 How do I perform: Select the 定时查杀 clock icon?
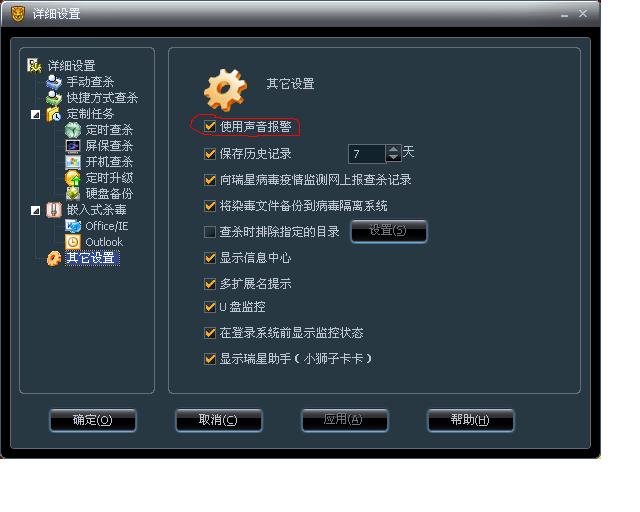pos(73,130)
